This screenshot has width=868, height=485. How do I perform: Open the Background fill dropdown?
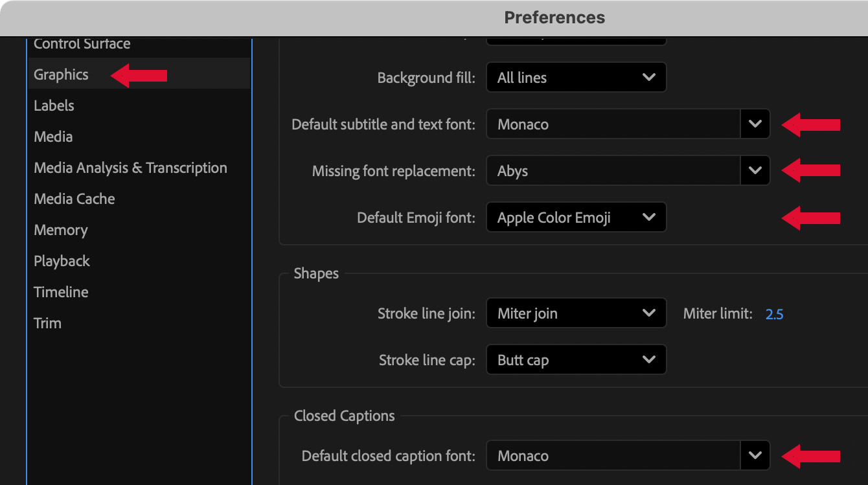(x=576, y=78)
